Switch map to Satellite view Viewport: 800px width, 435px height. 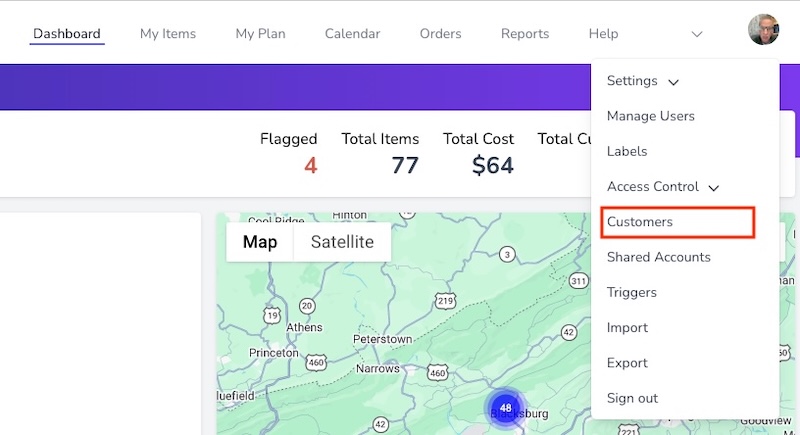(342, 242)
